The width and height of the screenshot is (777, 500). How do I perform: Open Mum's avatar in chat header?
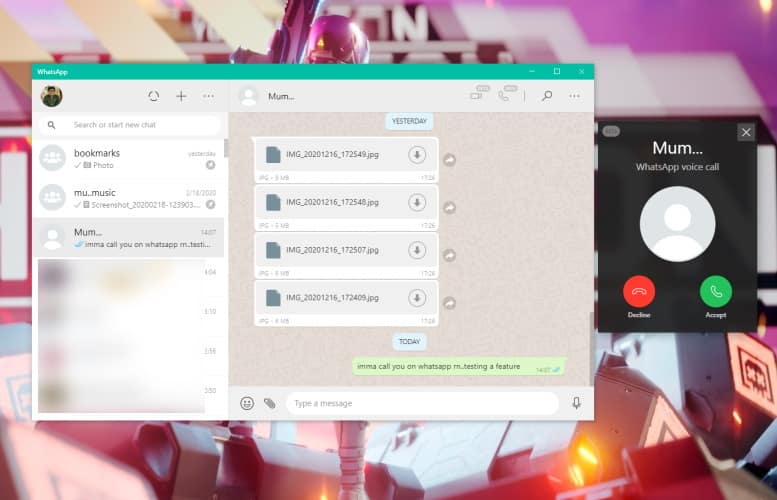pos(248,96)
